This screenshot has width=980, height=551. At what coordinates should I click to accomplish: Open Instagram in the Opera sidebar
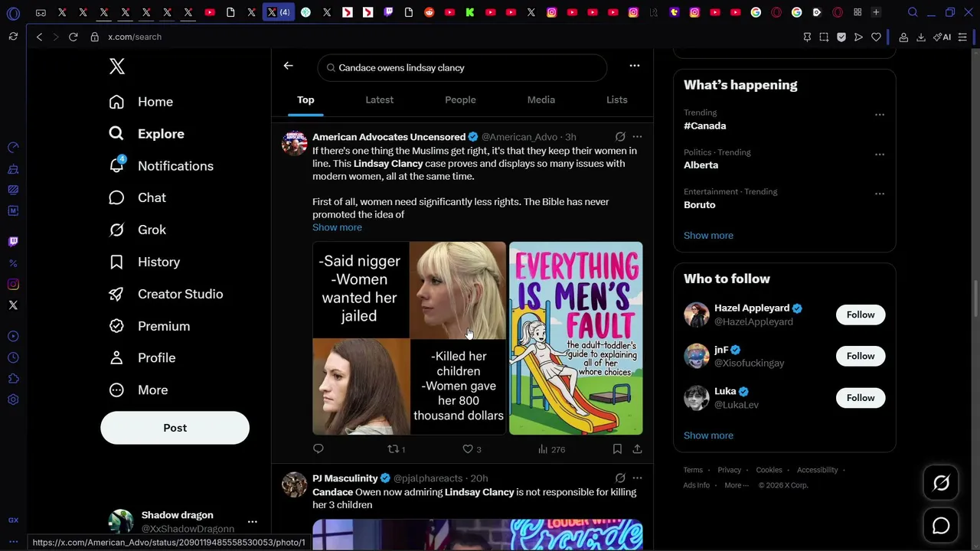coord(13,284)
